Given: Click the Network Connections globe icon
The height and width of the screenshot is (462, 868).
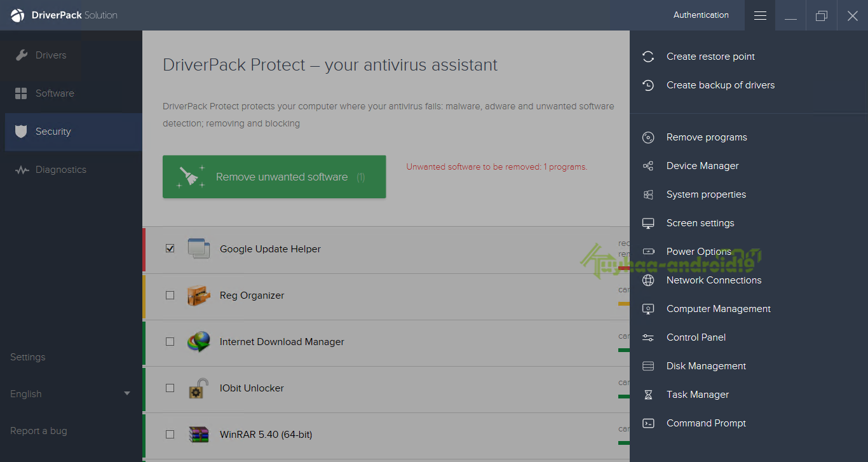Looking at the screenshot, I should pyautogui.click(x=648, y=280).
